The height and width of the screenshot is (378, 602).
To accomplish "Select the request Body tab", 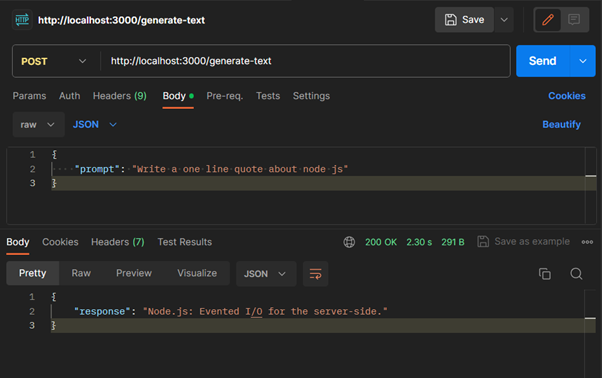I will (178, 96).
